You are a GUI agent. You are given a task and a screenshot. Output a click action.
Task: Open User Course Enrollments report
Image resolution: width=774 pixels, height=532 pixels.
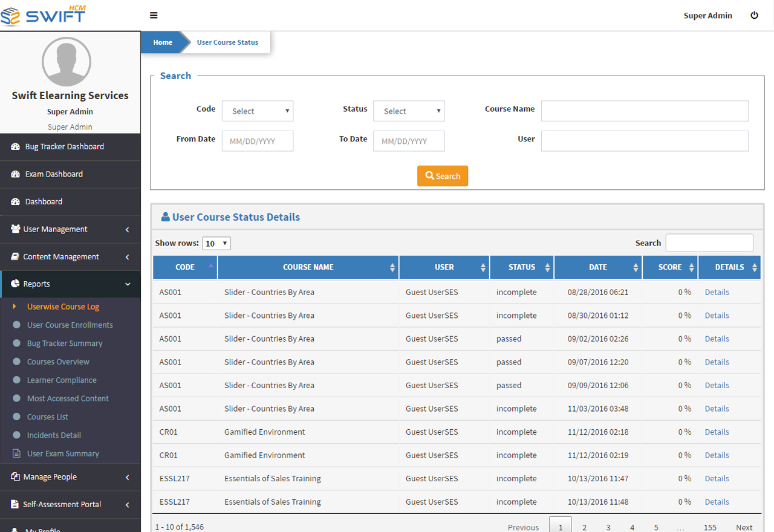pos(70,325)
